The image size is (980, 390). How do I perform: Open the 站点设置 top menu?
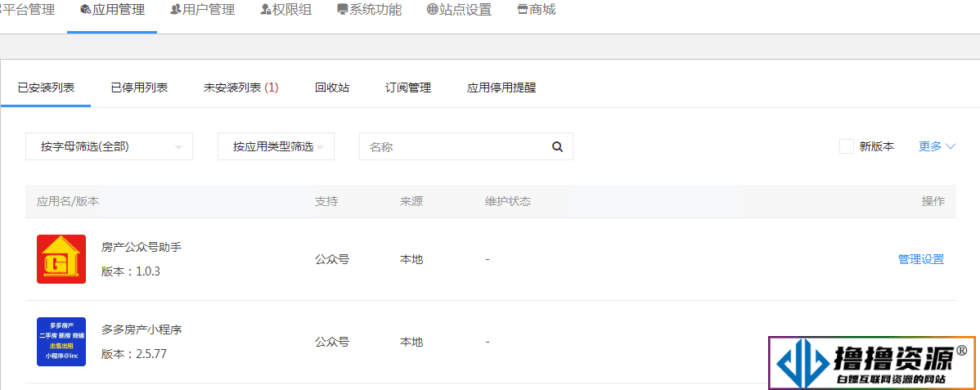(460, 10)
